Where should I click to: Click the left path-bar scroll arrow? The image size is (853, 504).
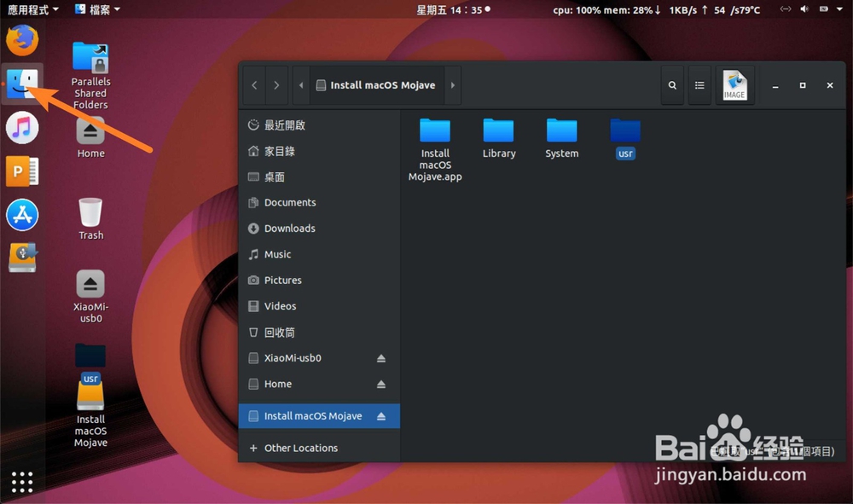tap(301, 85)
